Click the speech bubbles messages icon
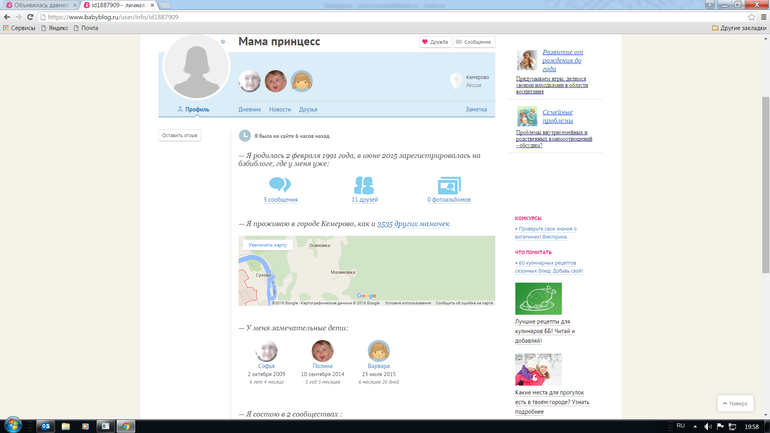The width and height of the screenshot is (770, 433). click(280, 185)
